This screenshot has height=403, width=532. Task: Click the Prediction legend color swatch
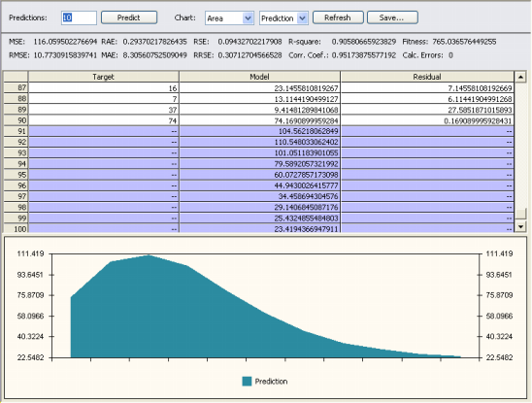[247, 382]
